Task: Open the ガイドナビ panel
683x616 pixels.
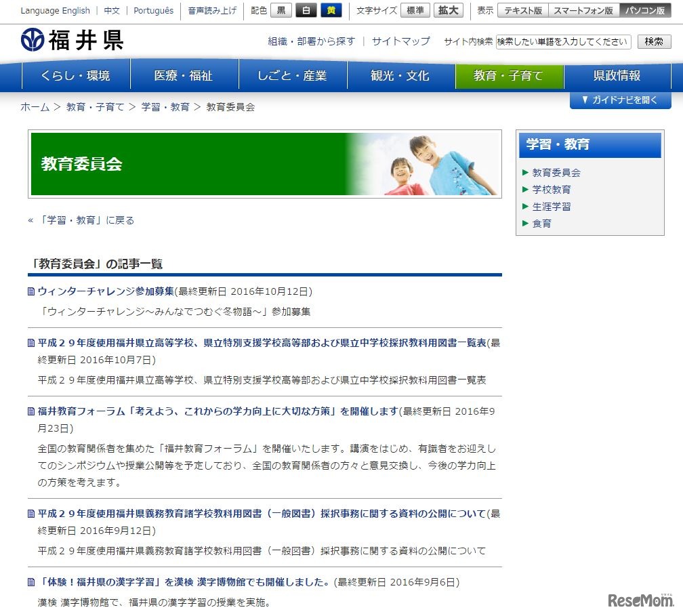Action: pyautogui.click(x=620, y=100)
